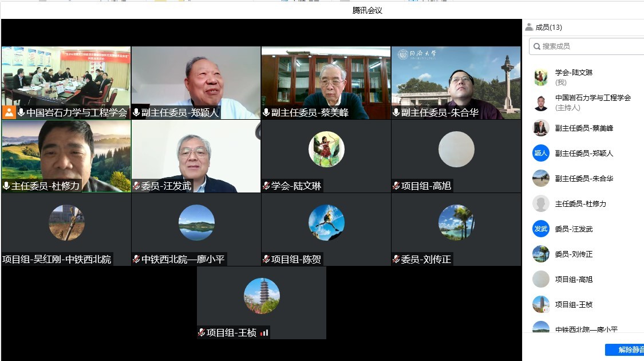This screenshot has height=361, width=644.
Task: Click the mic icon on 主任委员-杜修力 tile
Action: 6,186
